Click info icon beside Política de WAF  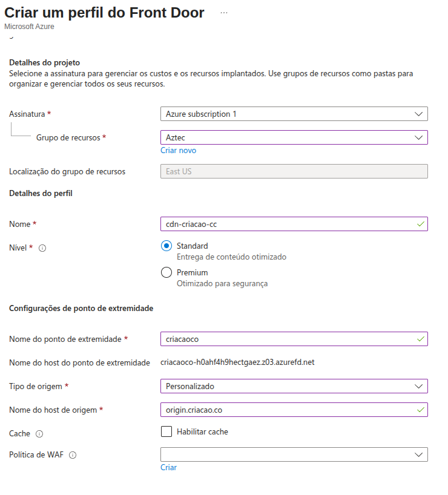73,455
